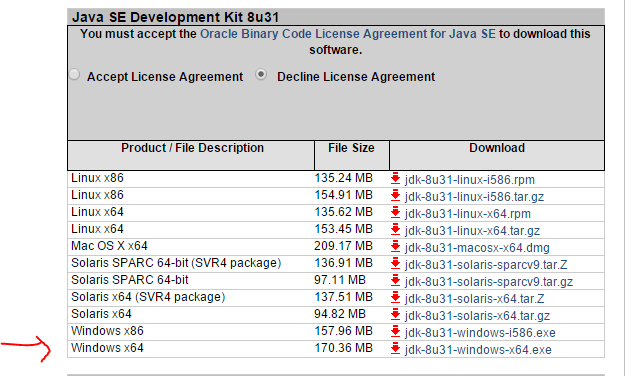Download jdk-8u31-linux-i586.rpm file link

click(470, 180)
